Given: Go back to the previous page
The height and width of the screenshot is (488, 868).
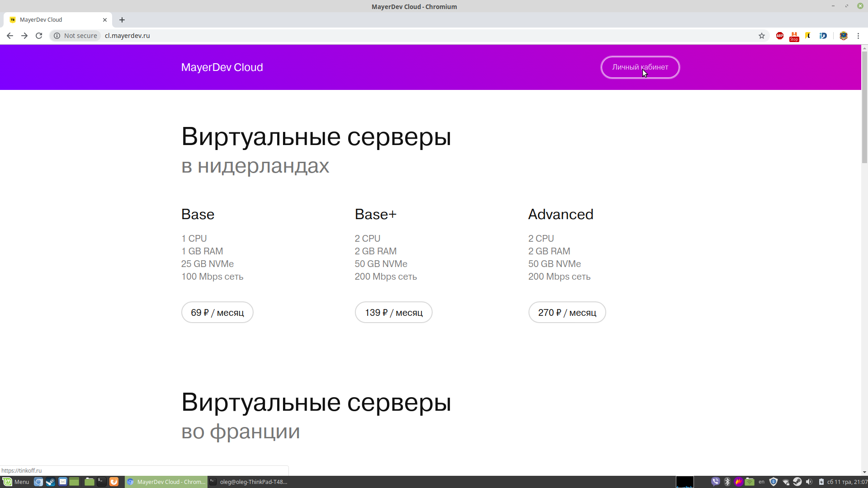Looking at the screenshot, I should click(x=10, y=36).
